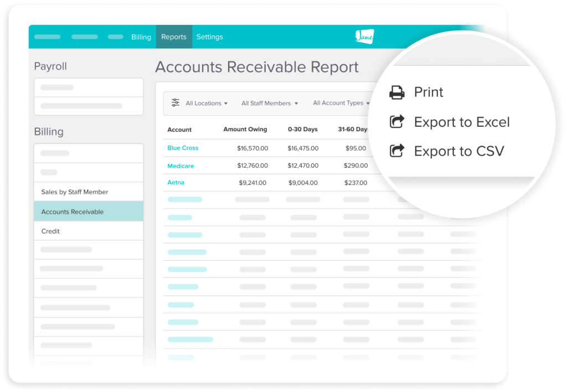Click the printer icon in the popup
Viewport: 567px width, 392px height.
pos(396,92)
